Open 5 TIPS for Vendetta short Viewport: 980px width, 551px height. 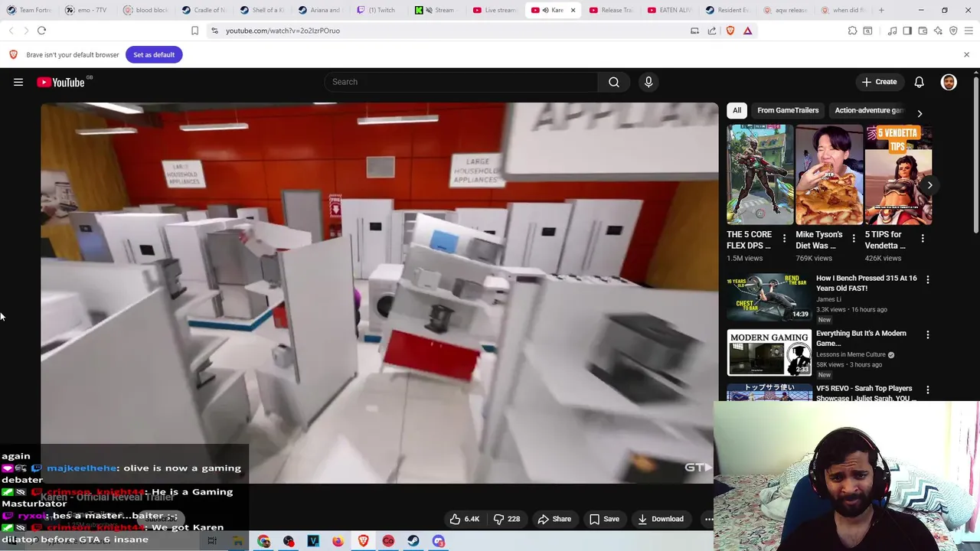898,175
